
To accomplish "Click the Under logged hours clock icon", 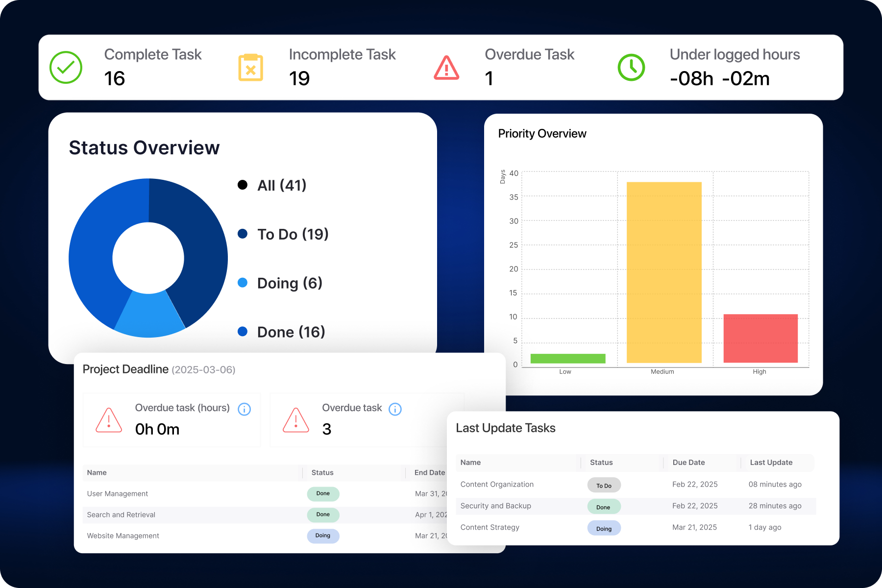I will pyautogui.click(x=631, y=67).
